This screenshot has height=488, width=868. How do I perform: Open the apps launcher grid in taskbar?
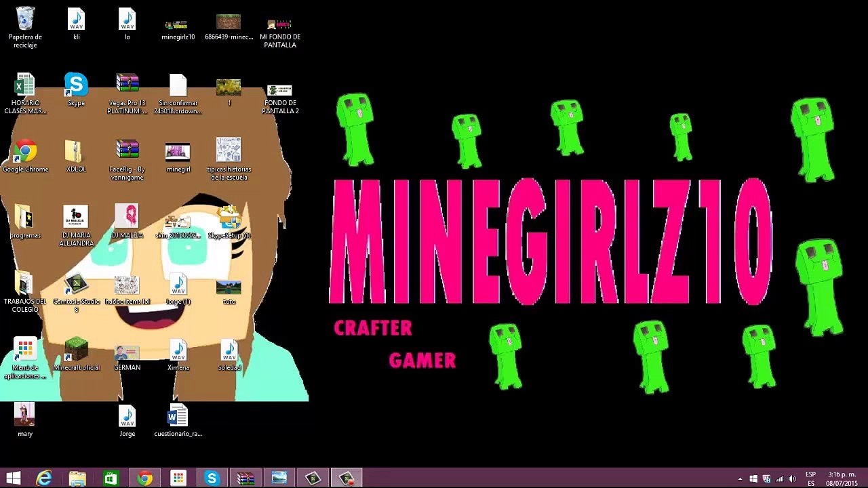[x=178, y=479]
